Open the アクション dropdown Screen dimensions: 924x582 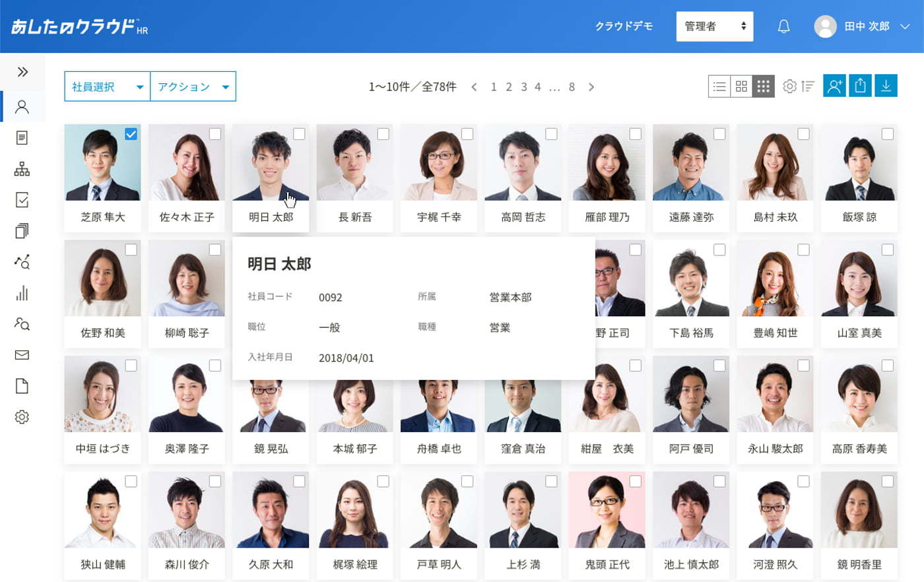193,86
